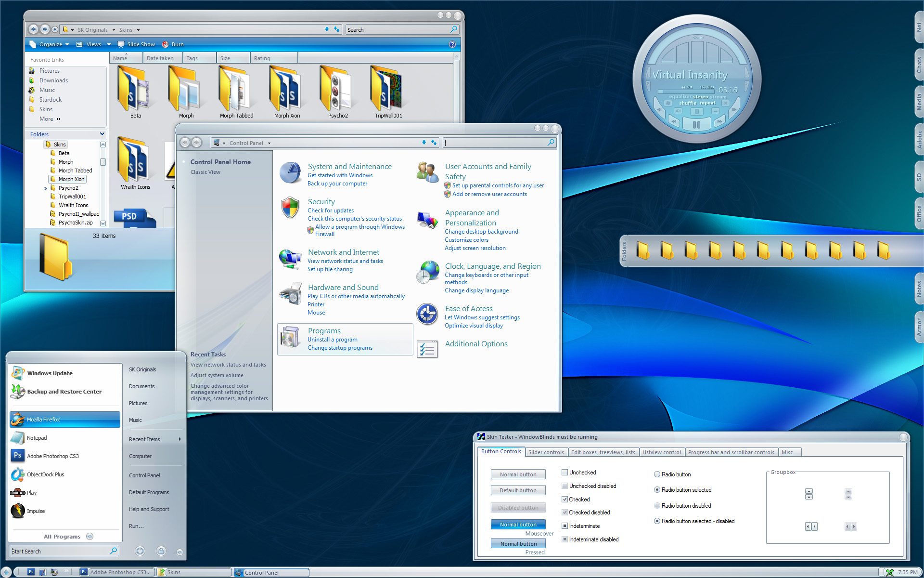This screenshot has height=578, width=924.
Task: Click the Network and Internet globe icon
Action: tap(290, 259)
